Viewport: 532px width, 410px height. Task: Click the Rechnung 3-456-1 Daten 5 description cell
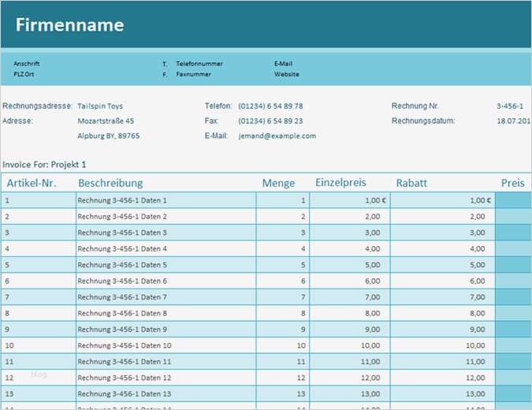coord(122,265)
